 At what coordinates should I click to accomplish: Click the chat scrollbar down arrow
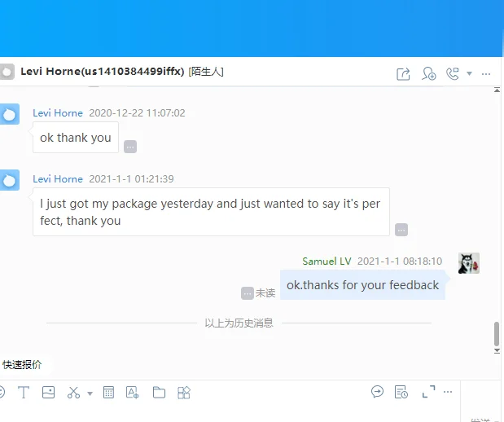(497, 350)
